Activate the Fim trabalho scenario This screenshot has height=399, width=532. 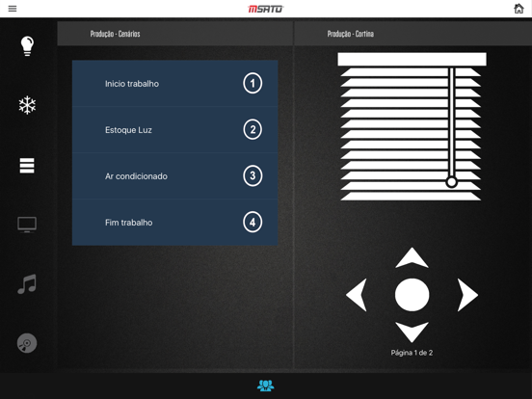click(175, 223)
